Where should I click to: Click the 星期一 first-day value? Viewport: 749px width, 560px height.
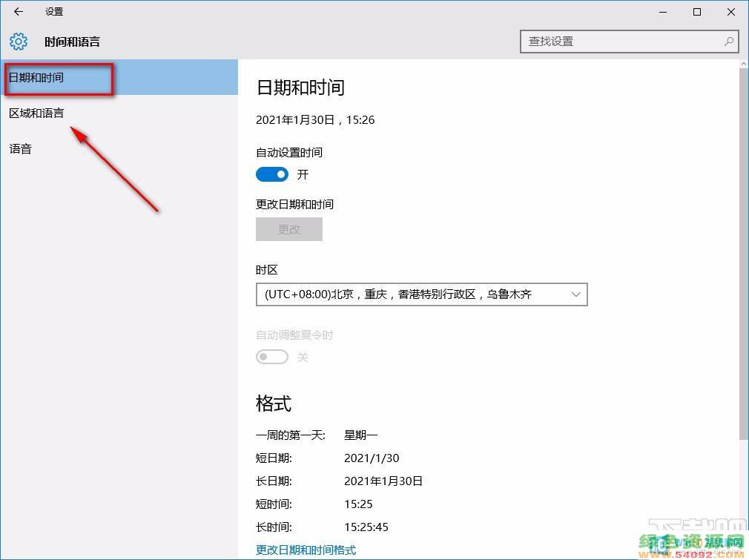360,435
